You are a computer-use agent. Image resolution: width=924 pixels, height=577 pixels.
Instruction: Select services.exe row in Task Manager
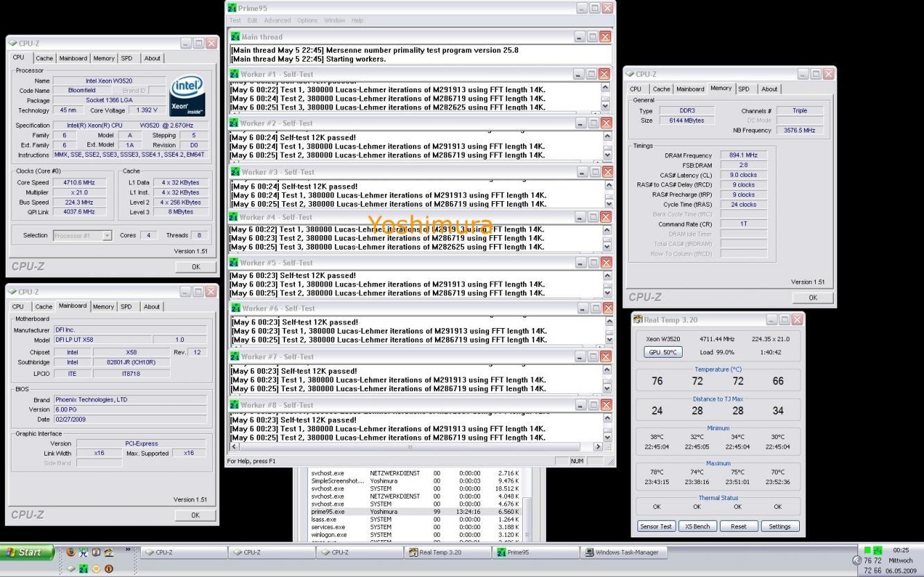pyautogui.click(x=416, y=527)
